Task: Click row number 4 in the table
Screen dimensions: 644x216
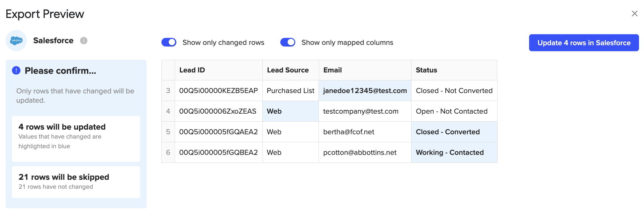Action: point(168,111)
